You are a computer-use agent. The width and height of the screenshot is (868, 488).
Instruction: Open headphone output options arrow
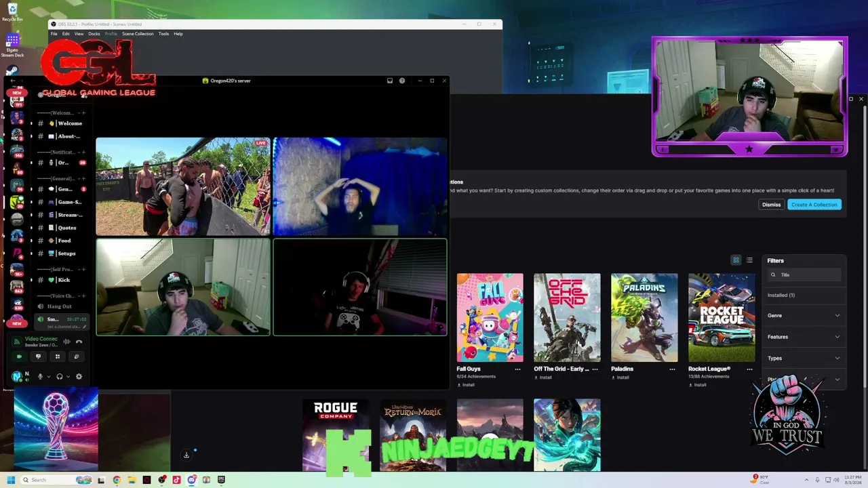[x=68, y=377]
